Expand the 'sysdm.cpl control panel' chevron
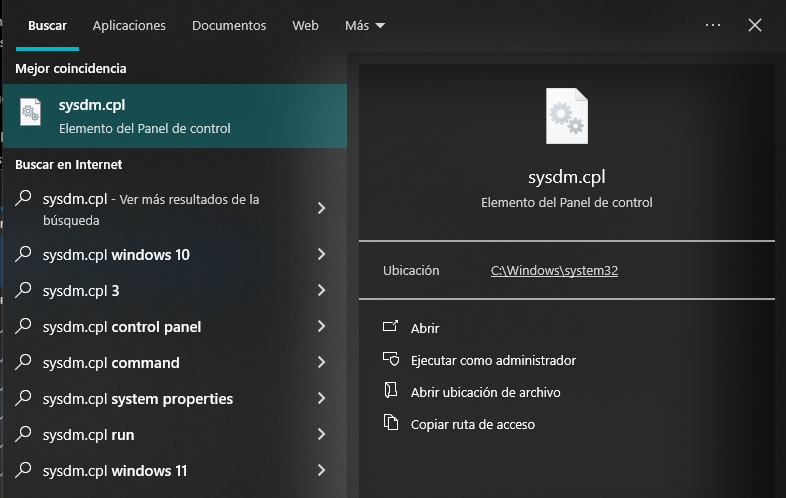Image resolution: width=786 pixels, height=498 pixels. [x=321, y=326]
